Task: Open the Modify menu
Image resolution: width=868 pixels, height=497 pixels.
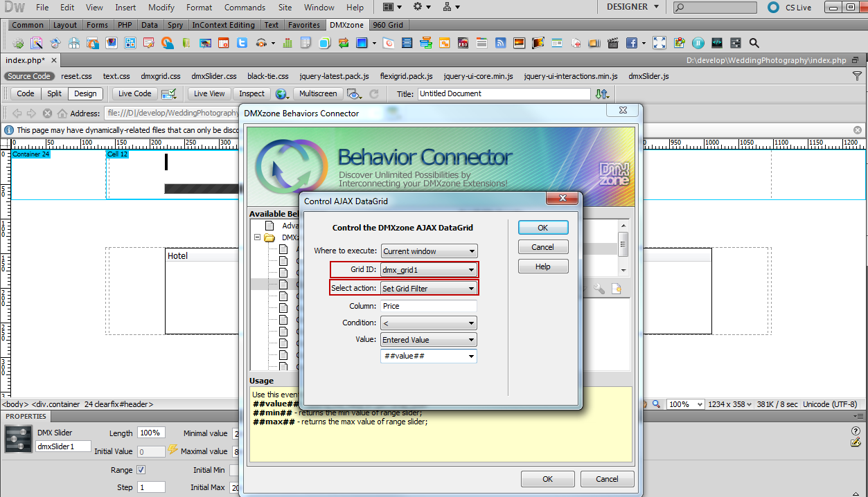Action: click(x=161, y=8)
